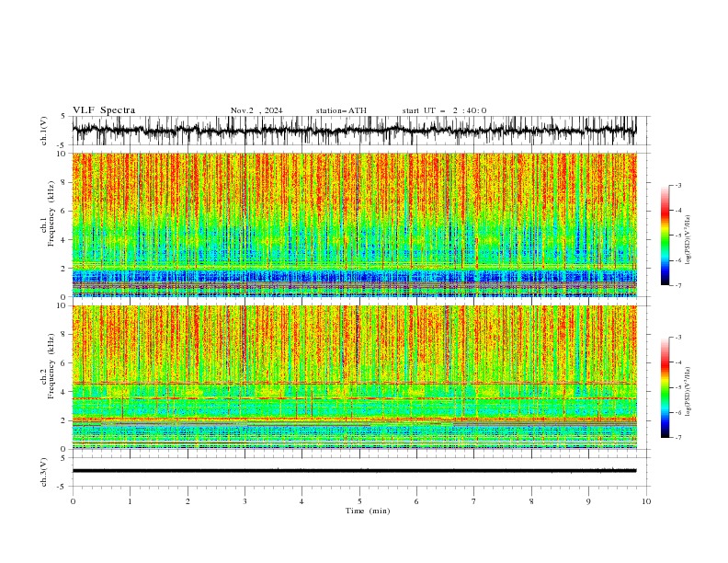This screenshot has width=728, height=563.
Task: Click the date 'Nov.2 , 2024'
Action: tap(256, 110)
